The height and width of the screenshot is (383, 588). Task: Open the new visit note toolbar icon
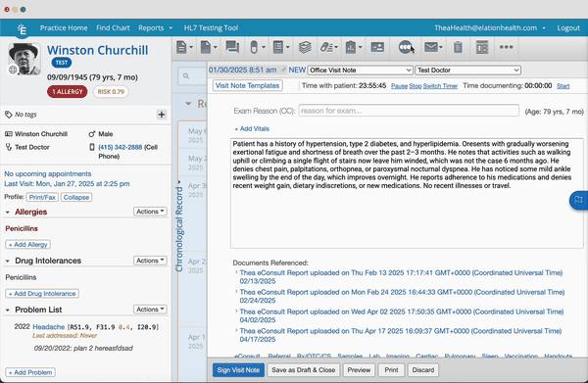(x=181, y=47)
